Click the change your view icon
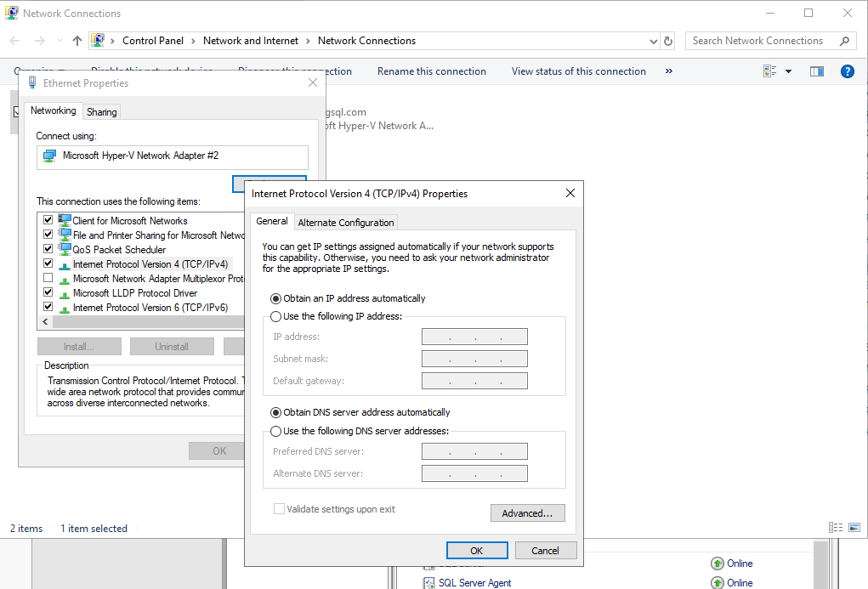868x589 pixels. point(771,71)
